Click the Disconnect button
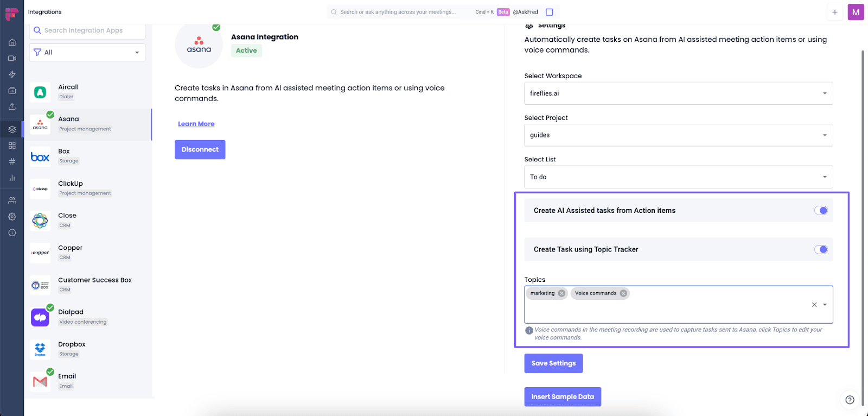868x416 pixels. [200, 149]
